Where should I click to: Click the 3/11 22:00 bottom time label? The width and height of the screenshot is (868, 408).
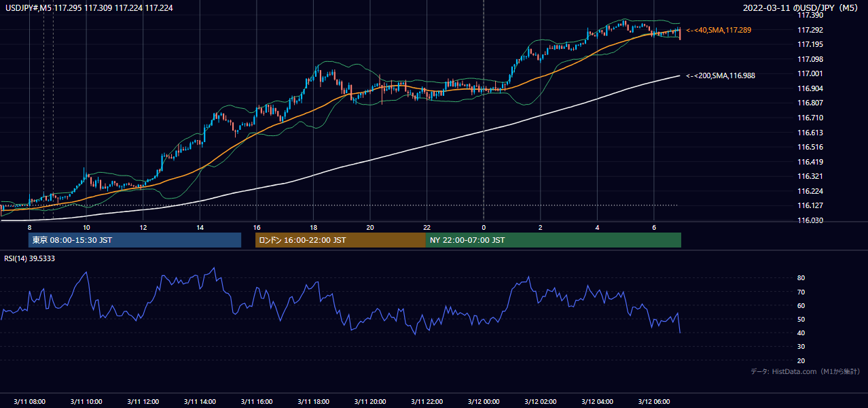pos(427,401)
